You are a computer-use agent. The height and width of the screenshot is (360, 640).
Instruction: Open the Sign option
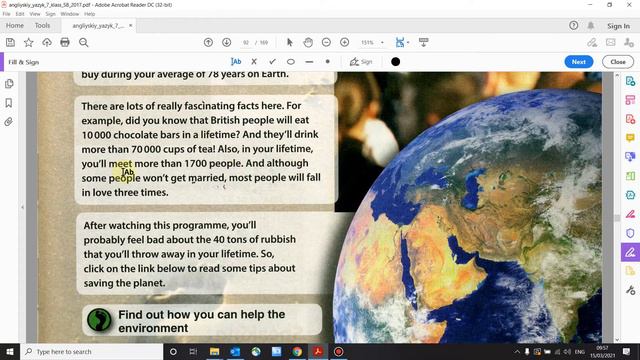[361, 62]
